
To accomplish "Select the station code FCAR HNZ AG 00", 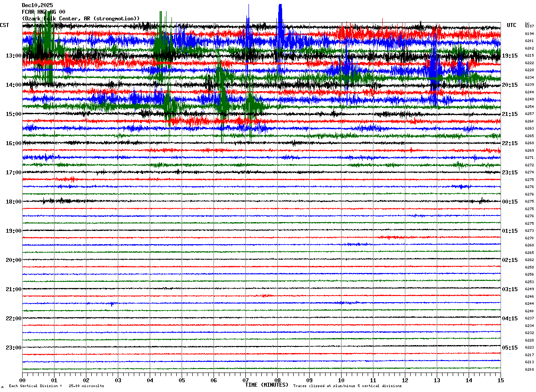I will 43,12.
